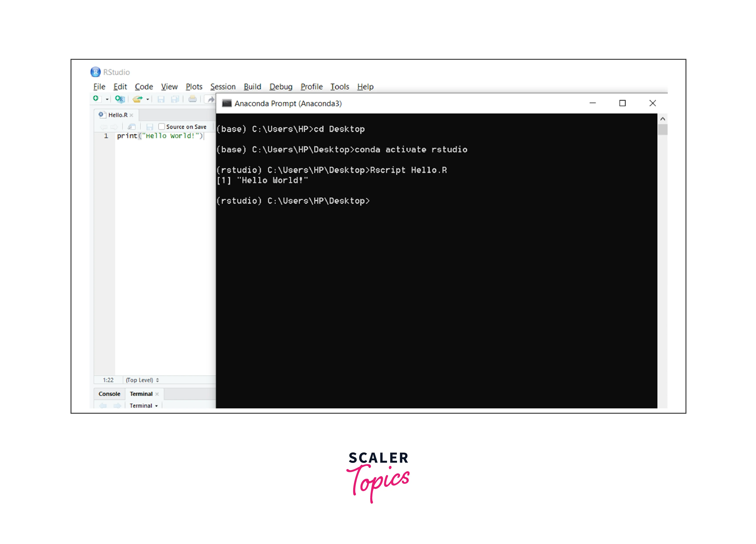Viewport: 756px width, 544px height.
Task: Open the Terminal dropdown in the lower pane
Action: tap(144, 406)
